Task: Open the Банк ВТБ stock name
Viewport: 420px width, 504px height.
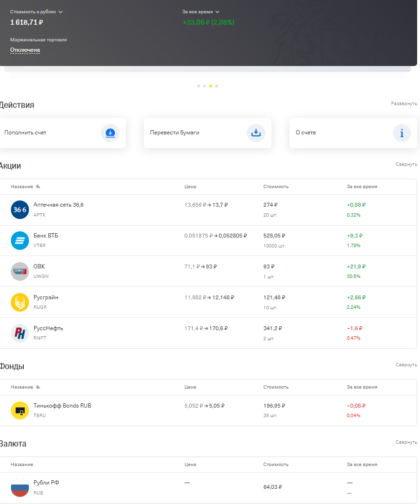Action: pyautogui.click(x=46, y=236)
